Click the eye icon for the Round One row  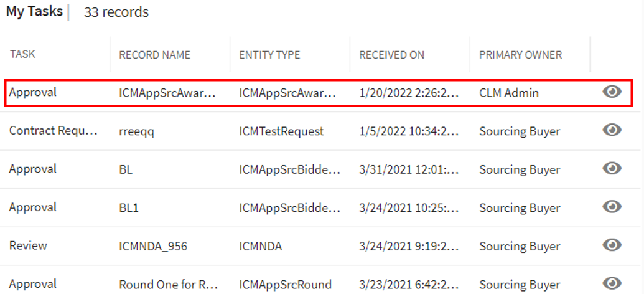pos(612,283)
